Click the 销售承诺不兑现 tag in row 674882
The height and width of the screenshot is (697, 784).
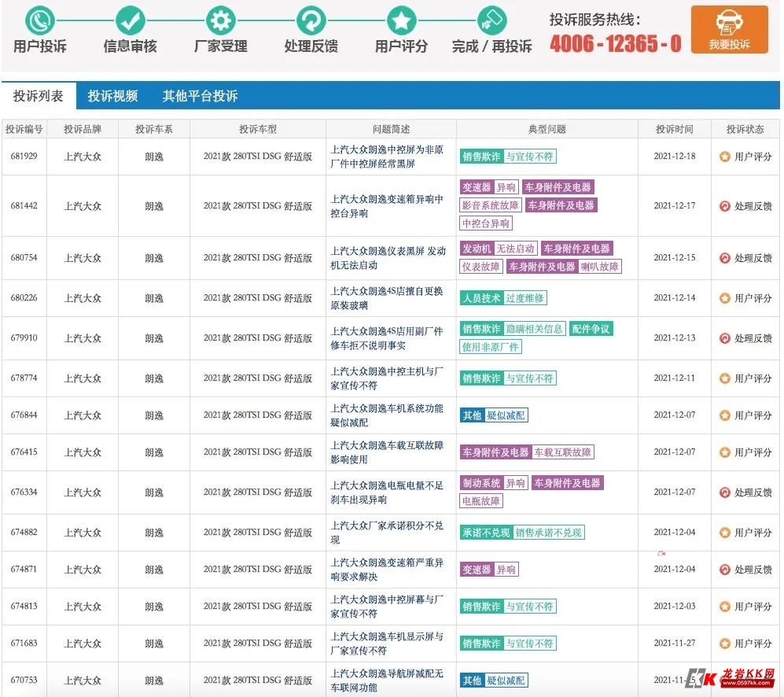[x=549, y=533]
